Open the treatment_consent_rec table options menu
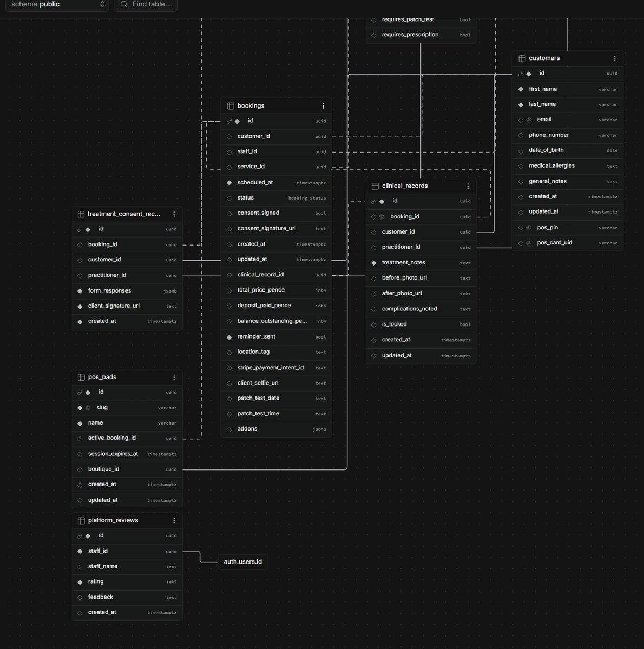 click(174, 214)
